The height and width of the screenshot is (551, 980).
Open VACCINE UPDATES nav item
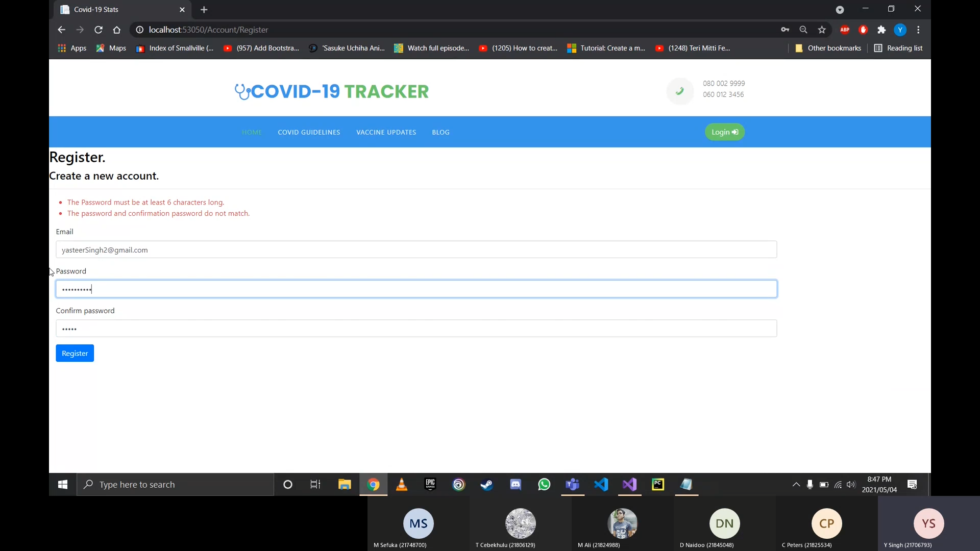(386, 132)
